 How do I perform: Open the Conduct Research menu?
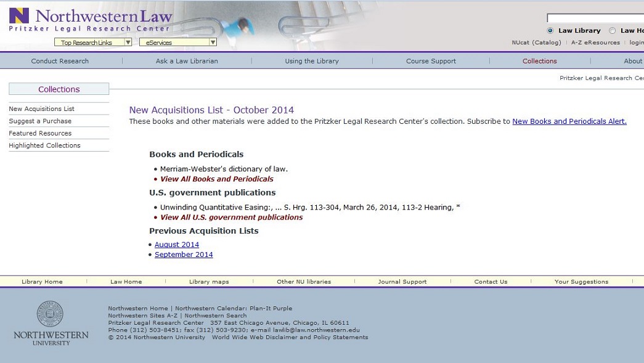pyautogui.click(x=60, y=61)
